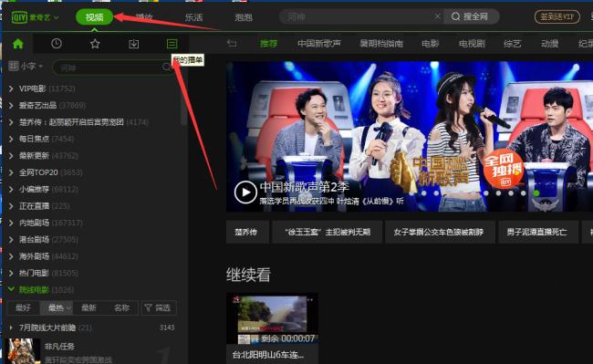Sort list by 最热

pyautogui.click(x=57, y=308)
